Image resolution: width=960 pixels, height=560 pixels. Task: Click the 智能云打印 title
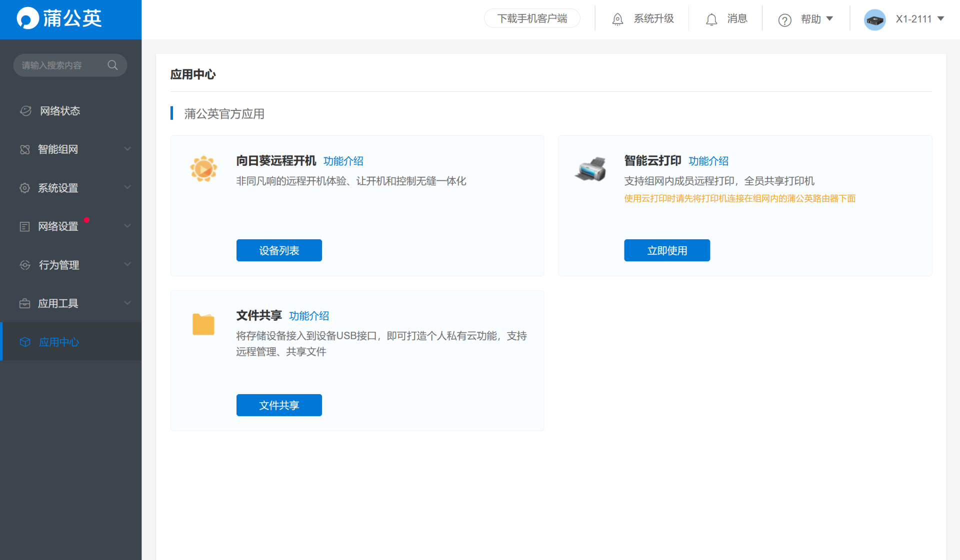652,161
